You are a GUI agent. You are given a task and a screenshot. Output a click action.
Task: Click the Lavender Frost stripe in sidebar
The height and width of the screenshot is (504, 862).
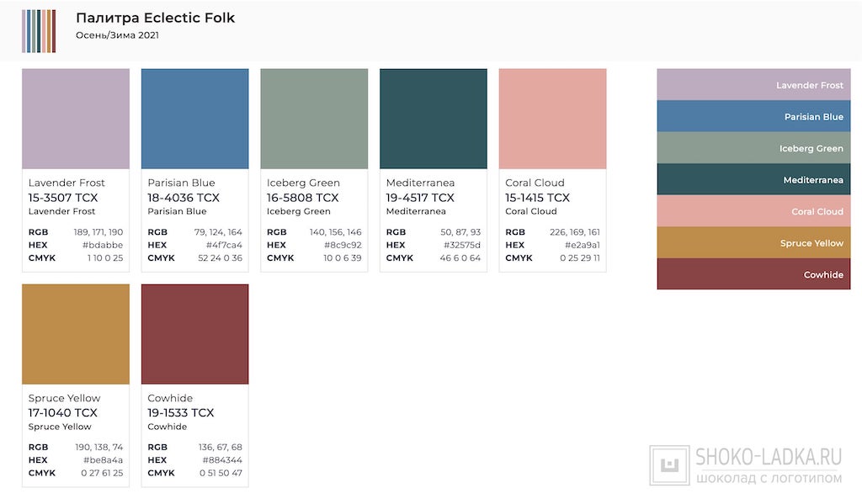point(753,85)
